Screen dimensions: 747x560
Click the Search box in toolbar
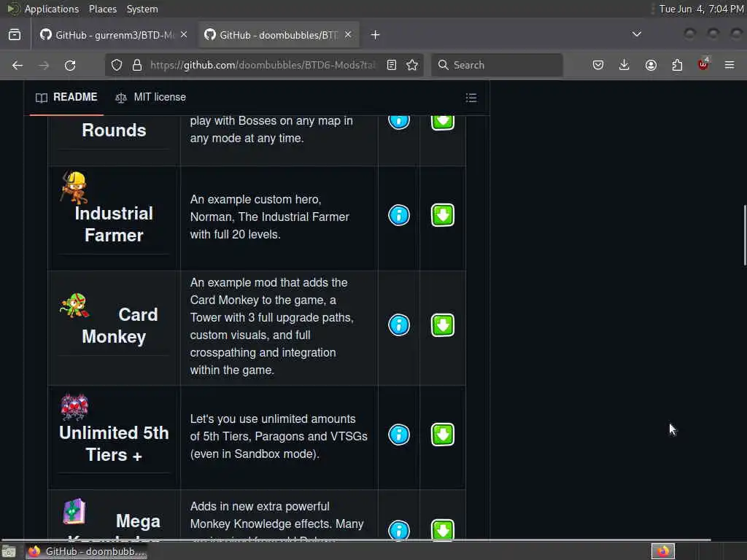(x=498, y=65)
